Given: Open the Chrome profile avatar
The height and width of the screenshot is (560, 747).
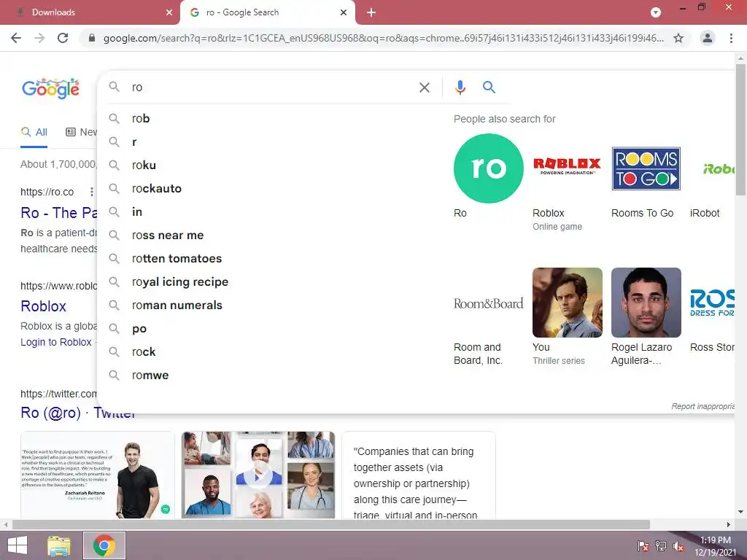Looking at the screenshot, I should point(708,38).
